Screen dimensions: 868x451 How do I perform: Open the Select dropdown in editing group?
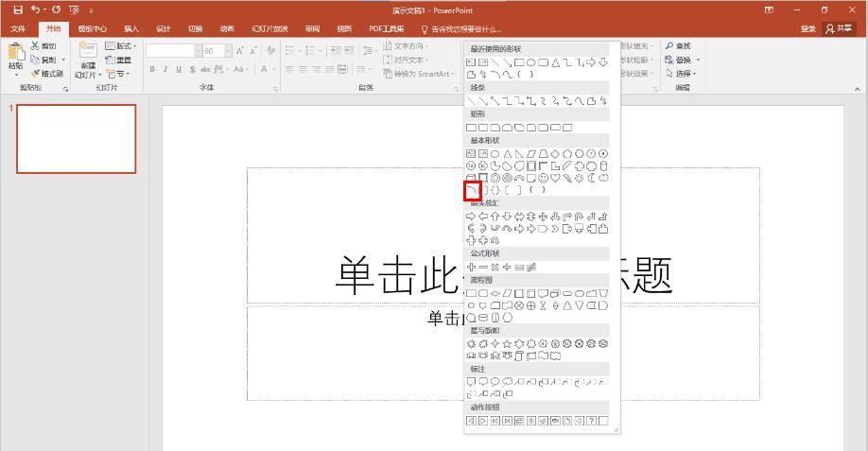pos(682,73)
